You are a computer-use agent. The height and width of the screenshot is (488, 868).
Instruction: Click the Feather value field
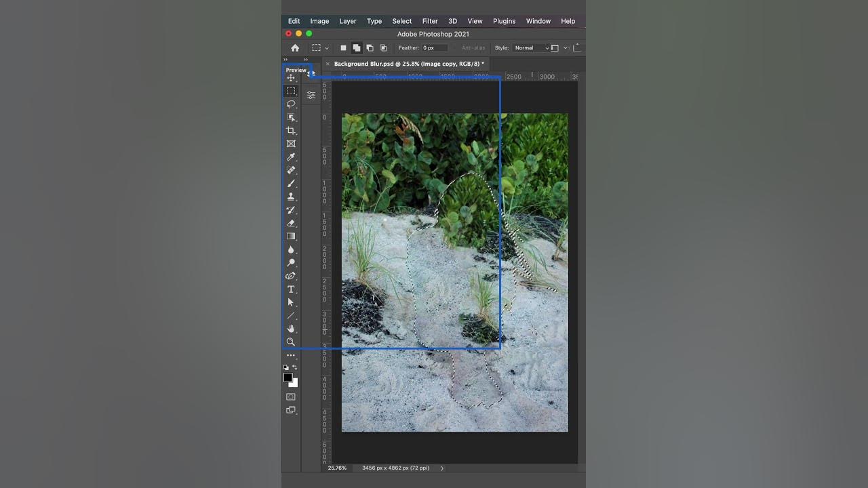coord(435,48)
